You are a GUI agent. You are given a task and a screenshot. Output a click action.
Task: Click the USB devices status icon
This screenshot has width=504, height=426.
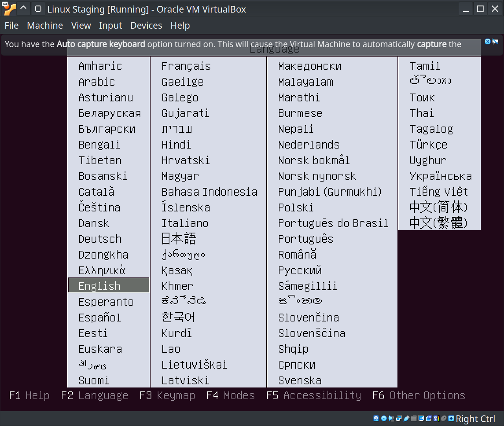[x=406, y=419]
